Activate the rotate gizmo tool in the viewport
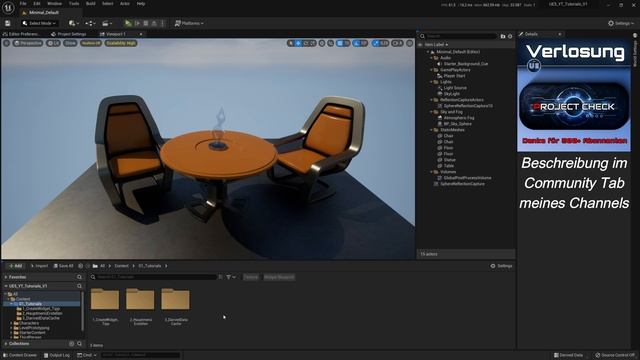Image resolution: width=640 pixels, height=360 pixels. click(x=306, y=43)
